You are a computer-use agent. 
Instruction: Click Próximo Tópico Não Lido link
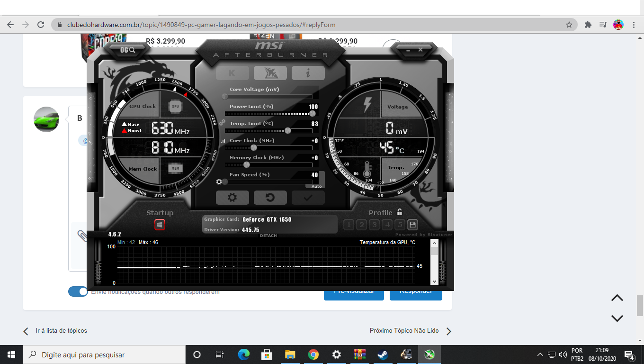pos(404,330)
